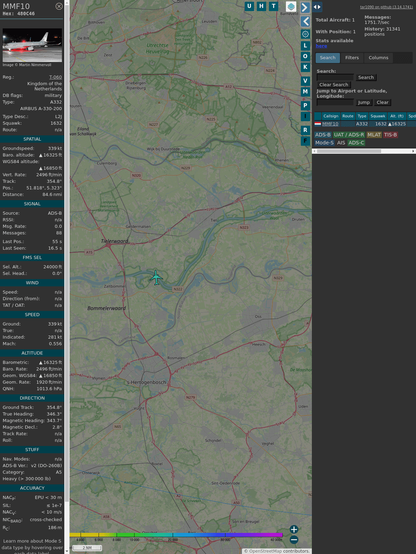Toggle sidebar width with double-arrow button
The width and height of the screenshot is (416, 554).
317,7
